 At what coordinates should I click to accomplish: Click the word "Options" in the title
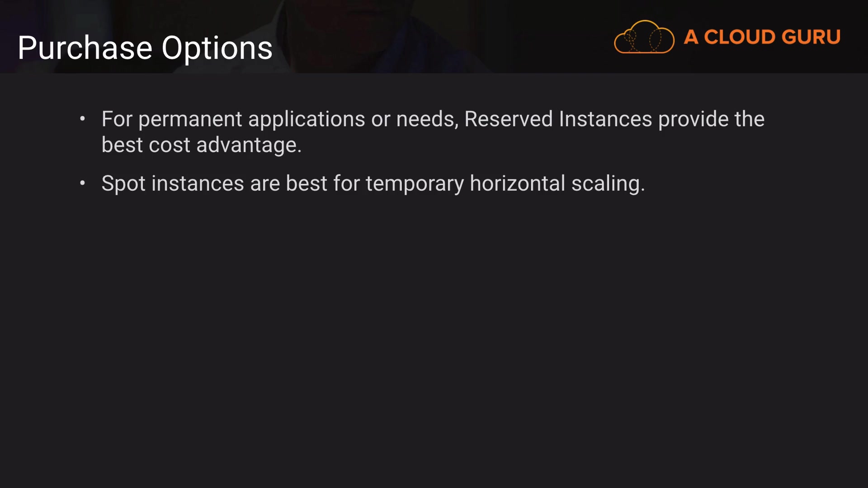pyautogui.click(x=217, y=48)
